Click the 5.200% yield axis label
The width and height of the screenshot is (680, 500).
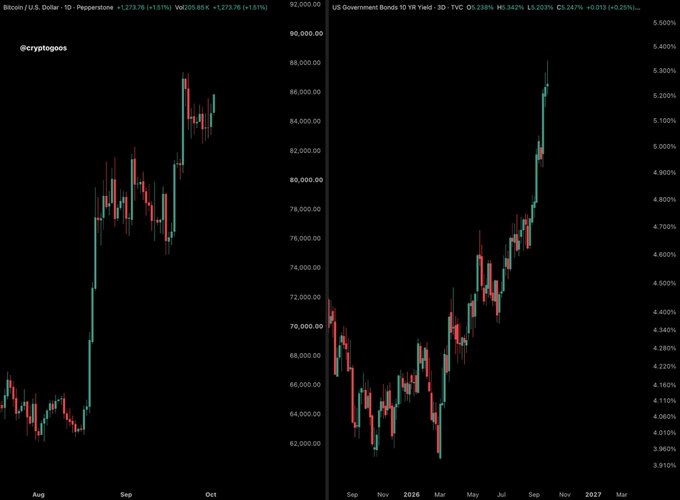[x=664, y=95]
